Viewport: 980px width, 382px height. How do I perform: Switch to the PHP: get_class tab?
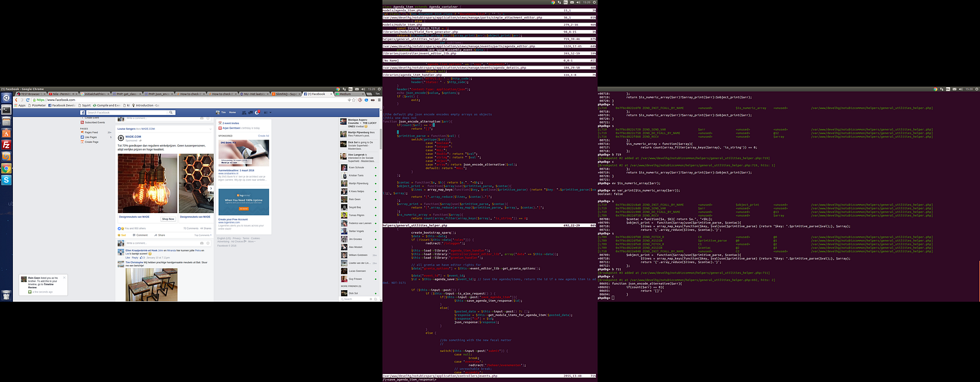(126, 94)
